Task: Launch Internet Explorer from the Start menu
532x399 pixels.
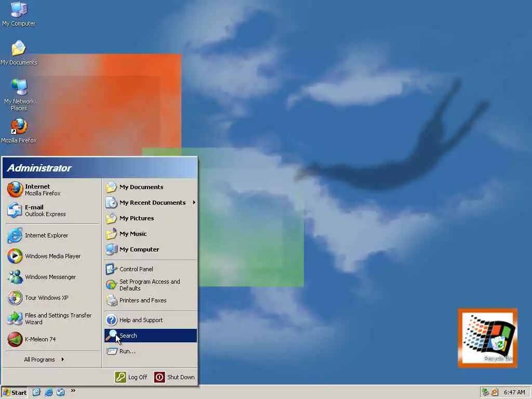Action: point(53,235)
